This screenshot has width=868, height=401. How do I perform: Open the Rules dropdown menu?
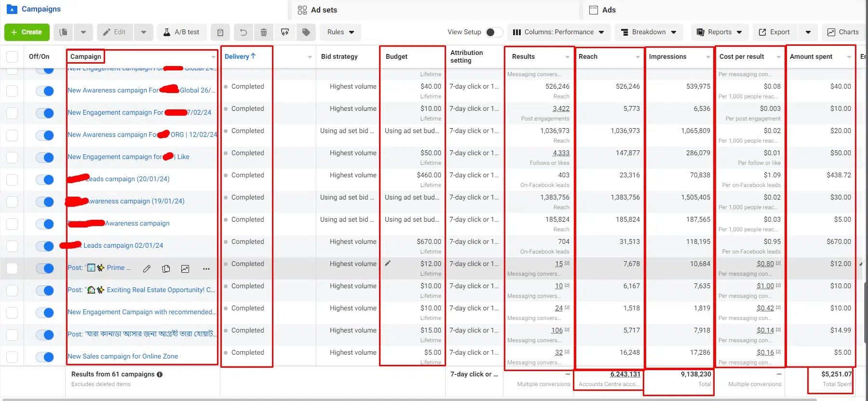pyautogui.click(x=340, y=32)
